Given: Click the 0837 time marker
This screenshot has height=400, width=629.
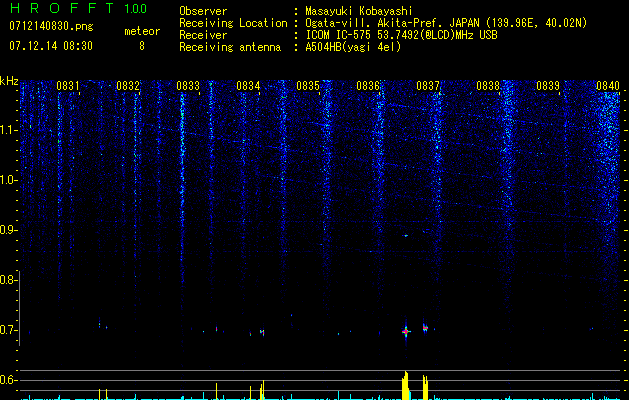Looking at the screenshot, I should tap(428, 86).
